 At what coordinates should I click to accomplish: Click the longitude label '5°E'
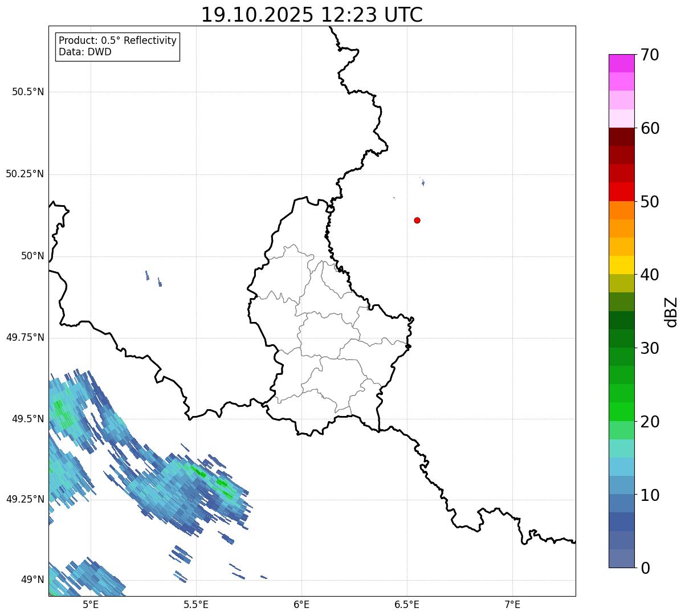click(x=91, y=605)
